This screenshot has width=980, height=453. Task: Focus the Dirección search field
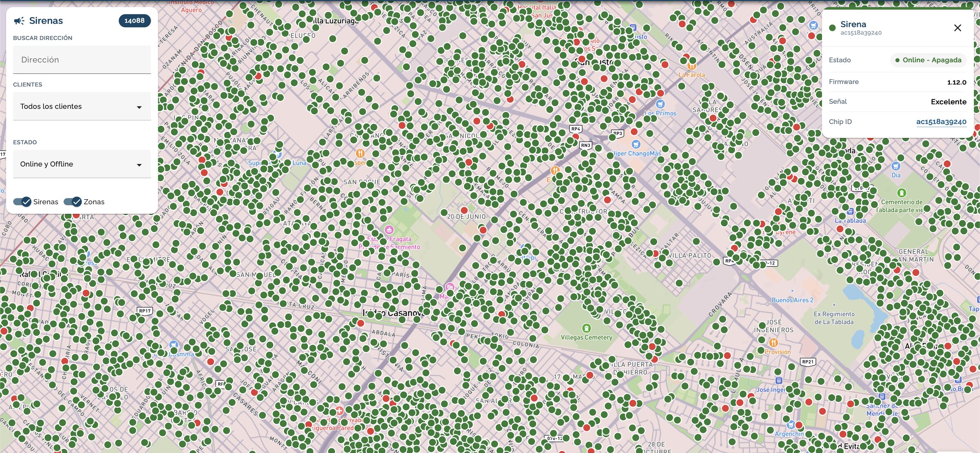82,60
